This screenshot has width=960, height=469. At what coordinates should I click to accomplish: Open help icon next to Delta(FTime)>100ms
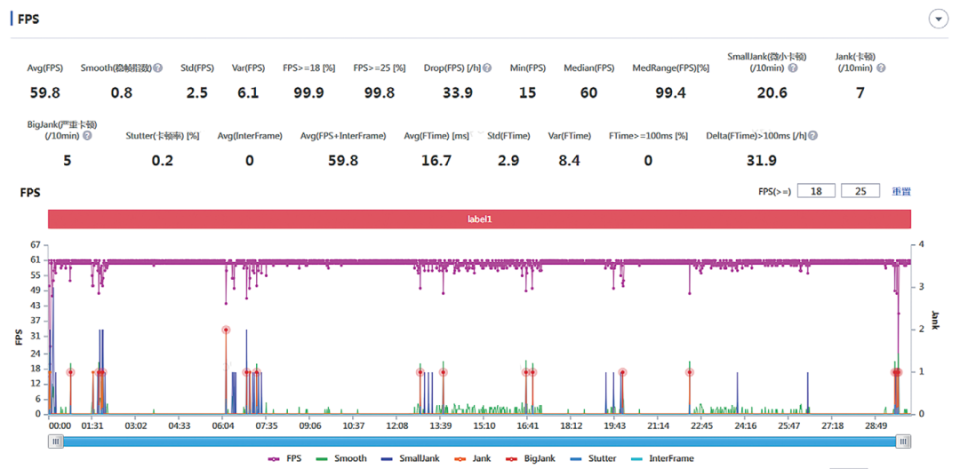[x=813, y=135]
